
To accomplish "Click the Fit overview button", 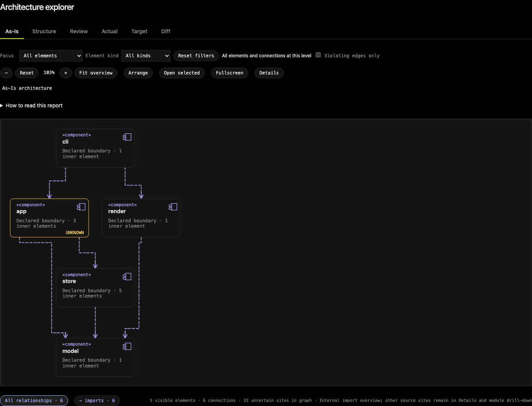I will point(96,73).
